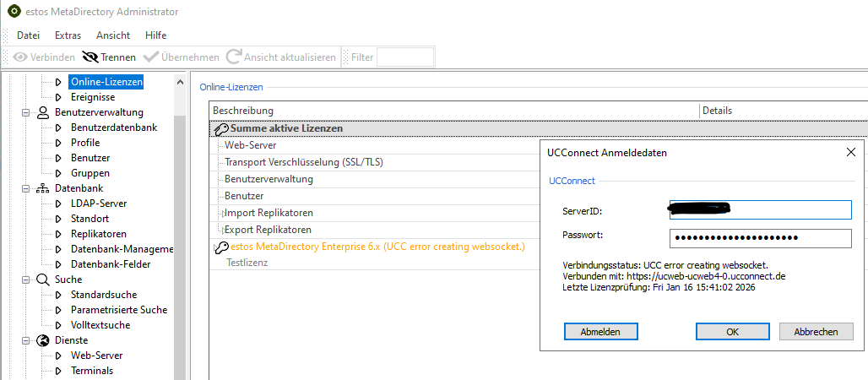Screen dimensions: 868x380
Task: Click the Dienste globe icon in tree
Action: click(x=43, y=340)
